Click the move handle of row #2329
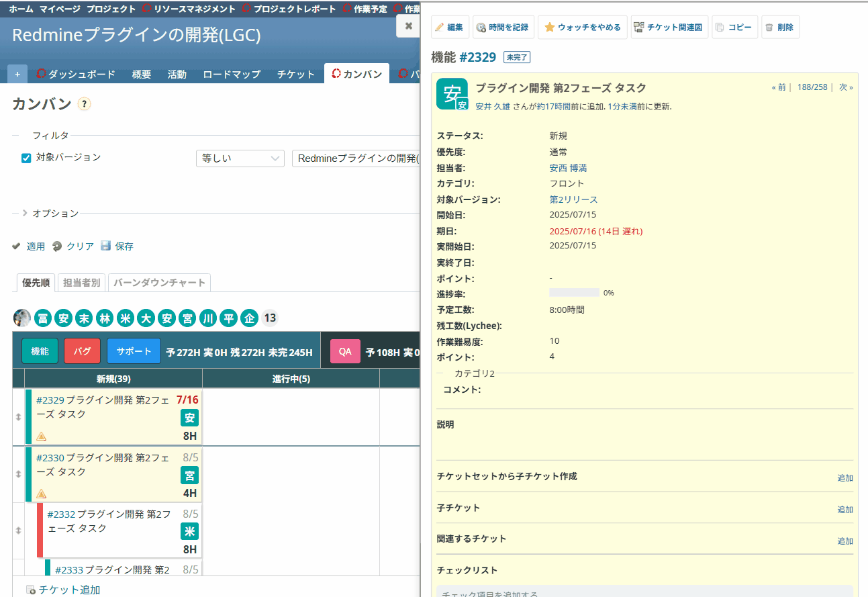Screen dimensions: 868x597 tap(18, 417)
